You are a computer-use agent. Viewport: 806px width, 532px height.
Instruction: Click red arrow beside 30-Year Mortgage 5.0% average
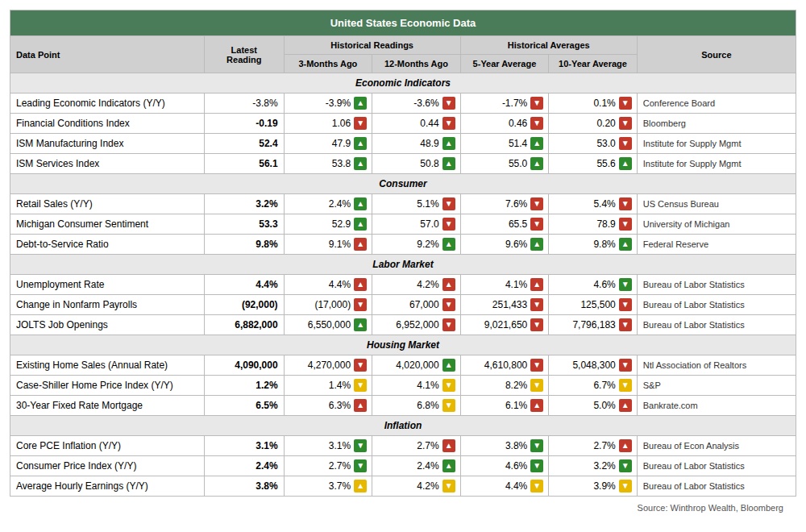(x=625, y=405)
